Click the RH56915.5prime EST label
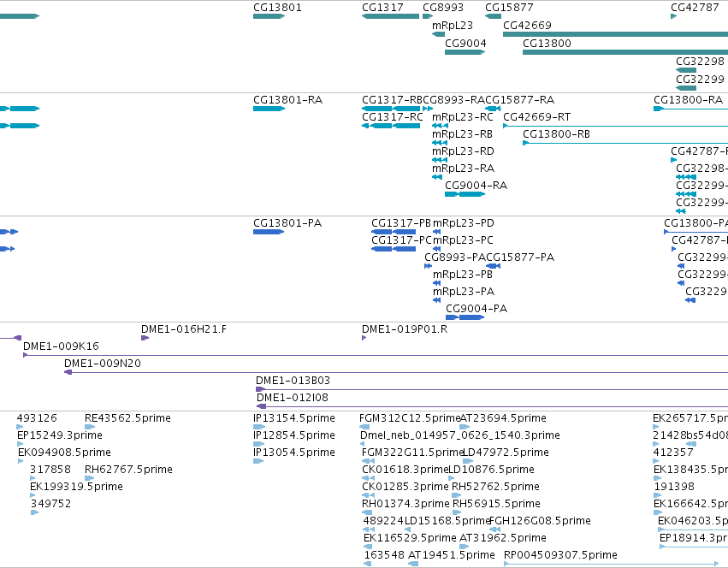This screenshot has width=728, height=568. click(x=496, y=505)
